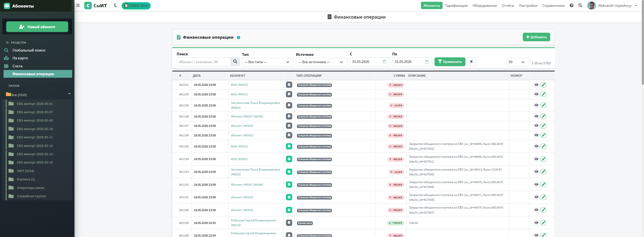Edit operation 861200 with pencil icon
Image resolution: width=644 pixels, height=237 pixels.
point(543,94)
